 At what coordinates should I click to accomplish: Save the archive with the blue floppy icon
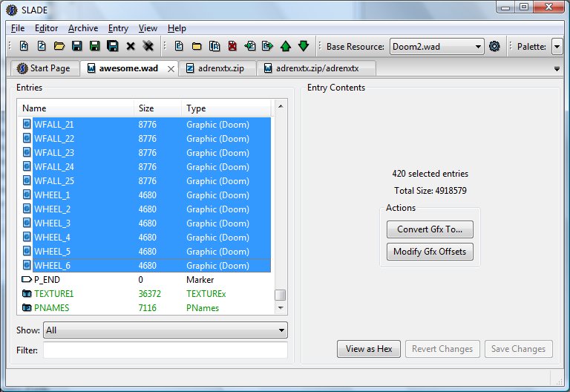pyautogui.click(x=76, y=46)
